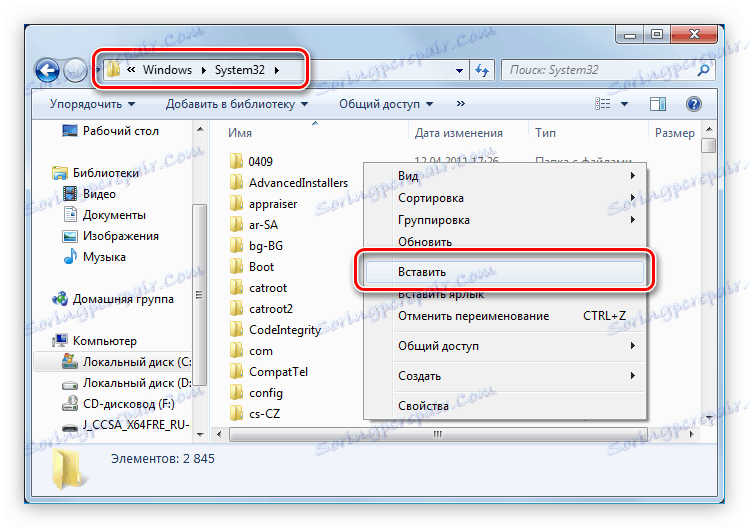Click horizontal scrollbar right arrow
This screenshot has width=749, height=528.
pos(692,434)
